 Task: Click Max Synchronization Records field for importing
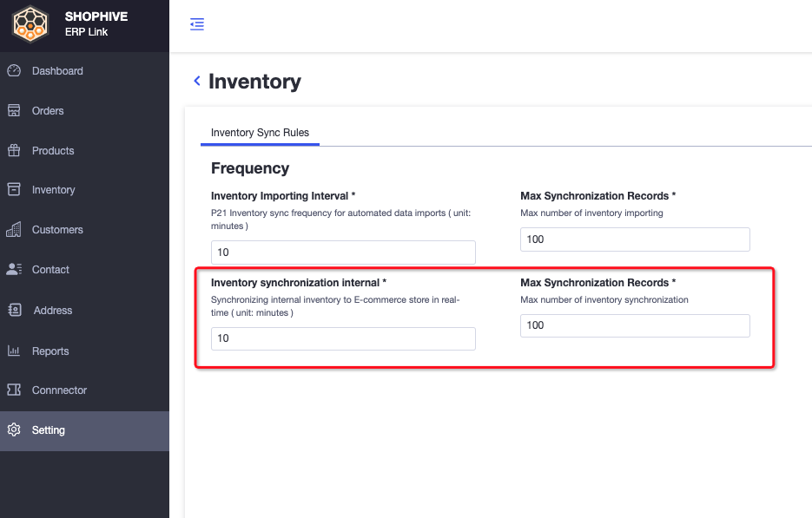[x=635, y=239]
